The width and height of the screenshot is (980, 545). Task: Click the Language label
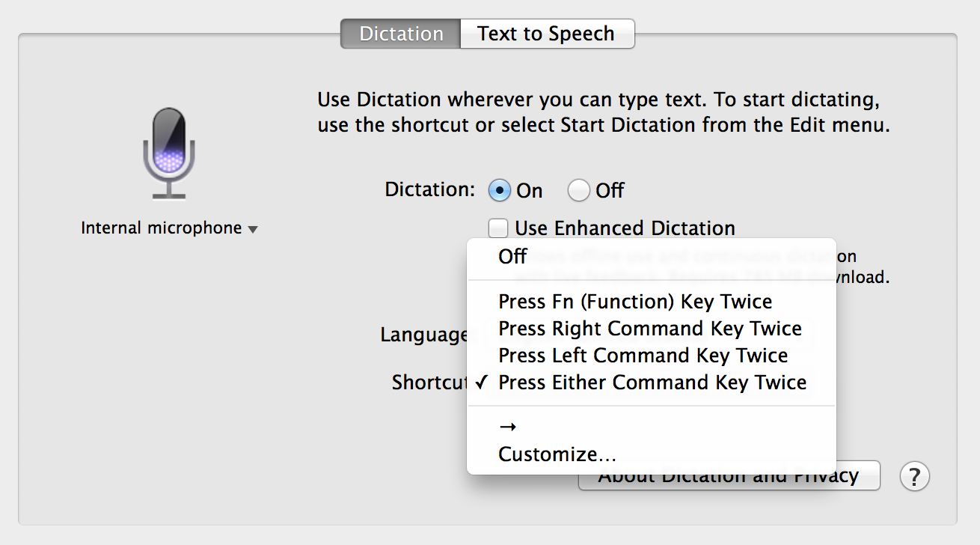pos(423,335)
